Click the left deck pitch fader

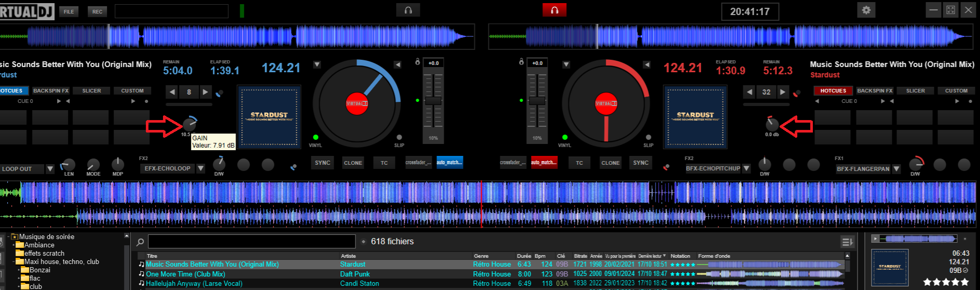click(433, 101)
